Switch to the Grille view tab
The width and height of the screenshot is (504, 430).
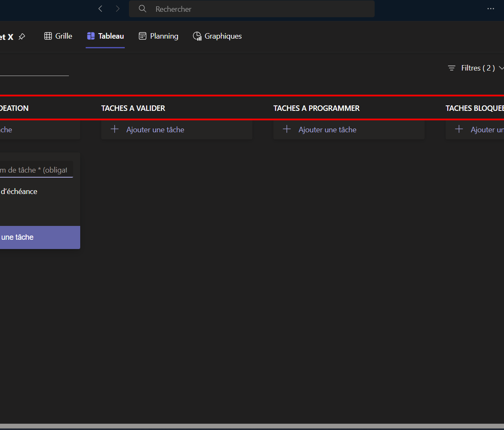coord(58,36)
